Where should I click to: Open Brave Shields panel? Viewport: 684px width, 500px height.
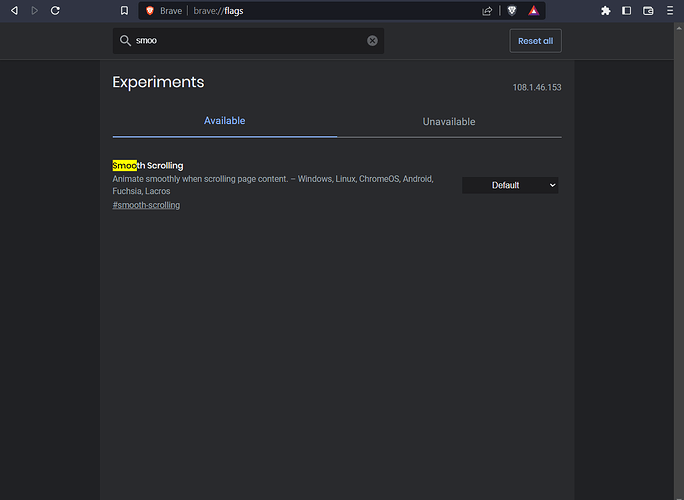pyautogui.click(x=512, y=10)
